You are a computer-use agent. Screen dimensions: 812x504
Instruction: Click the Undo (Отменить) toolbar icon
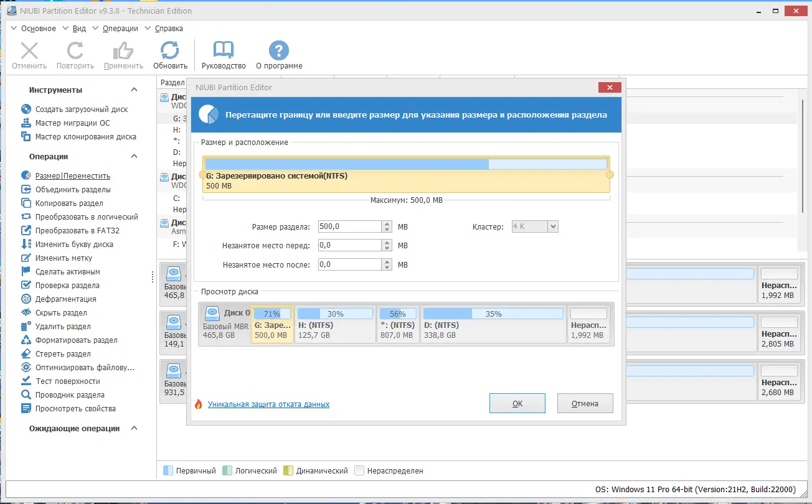[29, 50]
